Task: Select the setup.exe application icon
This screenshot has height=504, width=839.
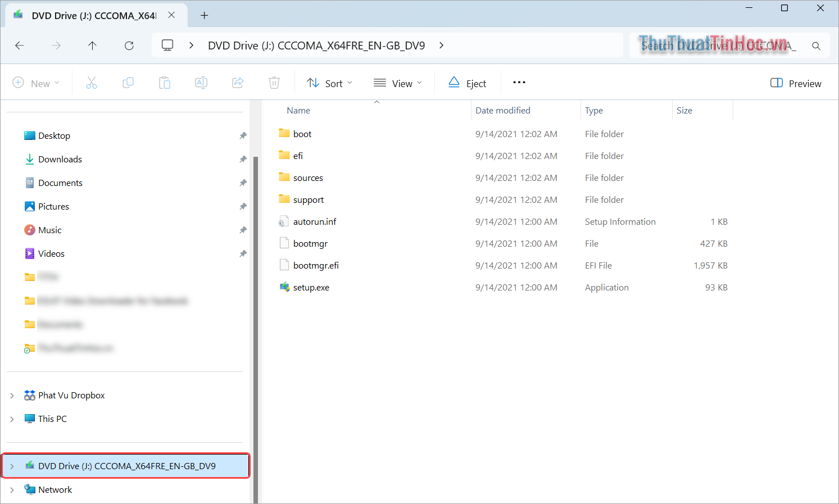Action: tap(284, 287)
